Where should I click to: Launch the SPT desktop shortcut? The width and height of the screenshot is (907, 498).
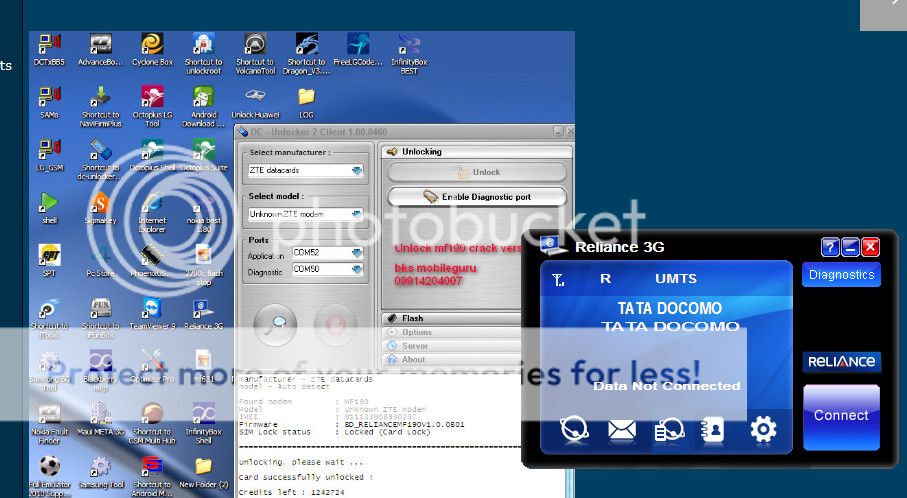[x=49, y=261]
